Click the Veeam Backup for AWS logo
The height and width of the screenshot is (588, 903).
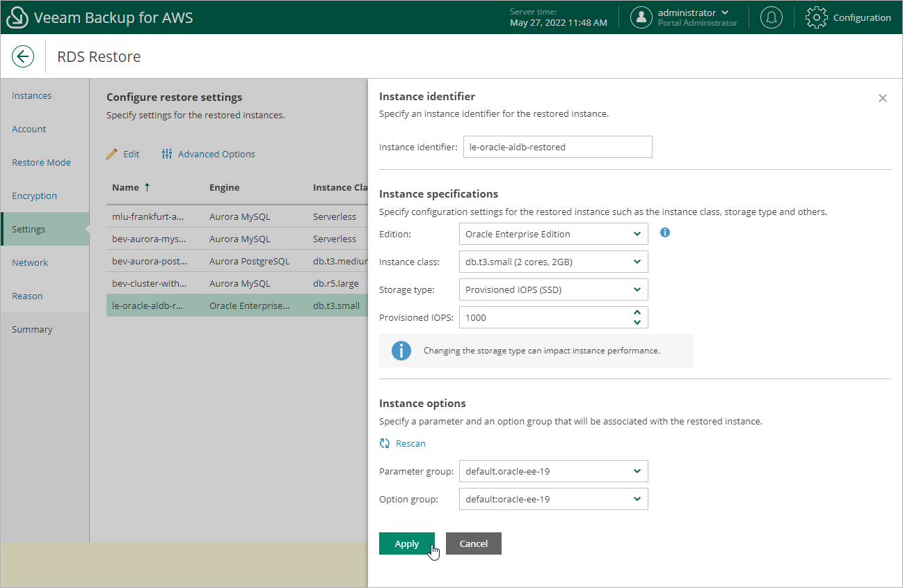17,17
